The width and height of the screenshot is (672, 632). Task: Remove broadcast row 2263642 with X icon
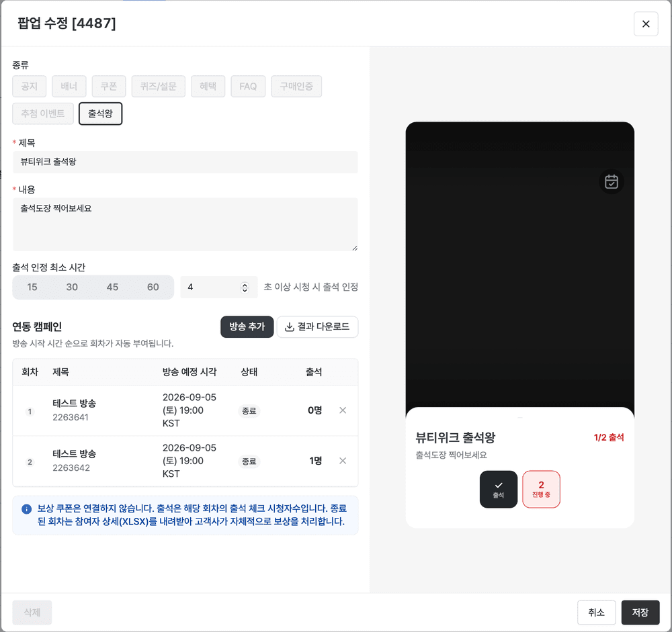pos(343,461)
